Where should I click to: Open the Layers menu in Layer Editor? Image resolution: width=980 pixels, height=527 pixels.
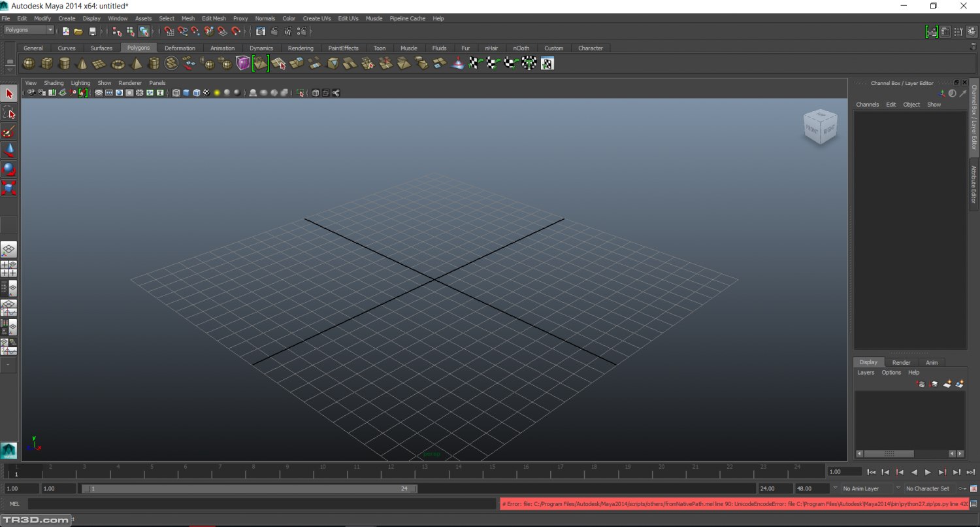point(866,373)
